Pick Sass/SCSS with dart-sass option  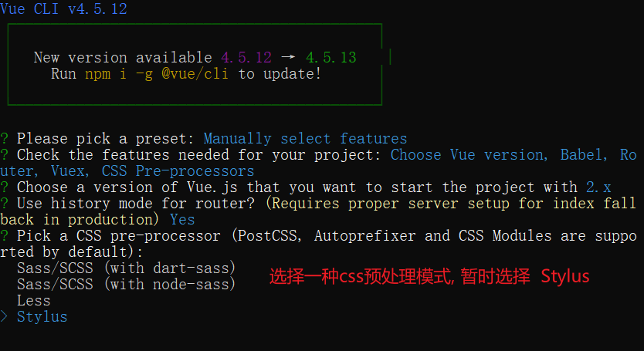click(x=126, y=268)
